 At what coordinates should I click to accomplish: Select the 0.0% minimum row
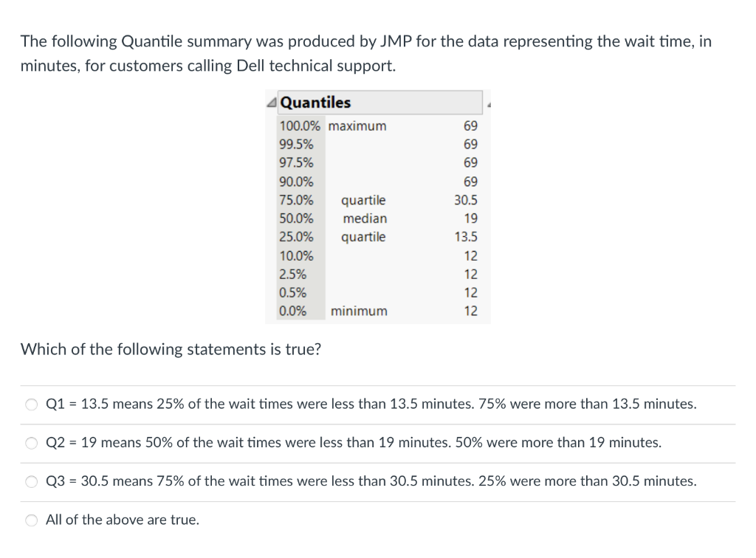coord(354,311)
